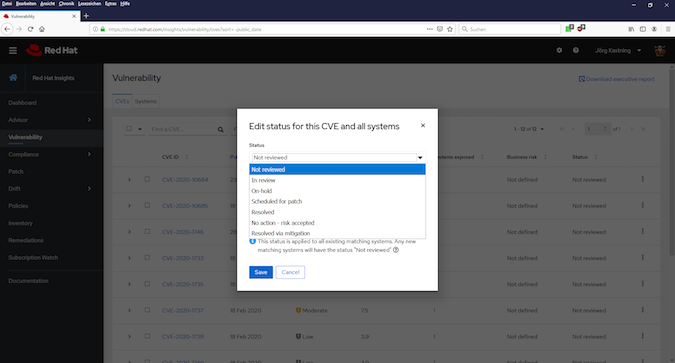Image resolution: width=675 pixels, height=363 pixels.
Task: Open page actions three-dot menu in URL bar
Action: click(430, 29)
